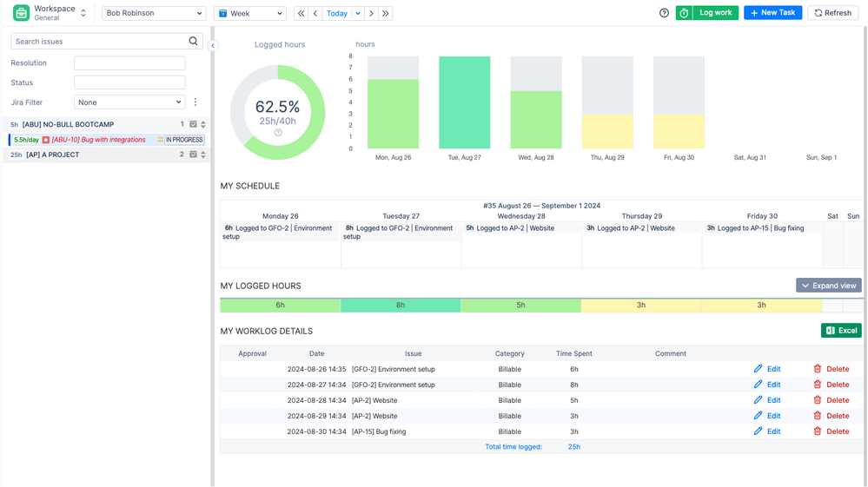The image size is (868, 487).
Task: Go to the next week arrow
Action: click(371, 13)
